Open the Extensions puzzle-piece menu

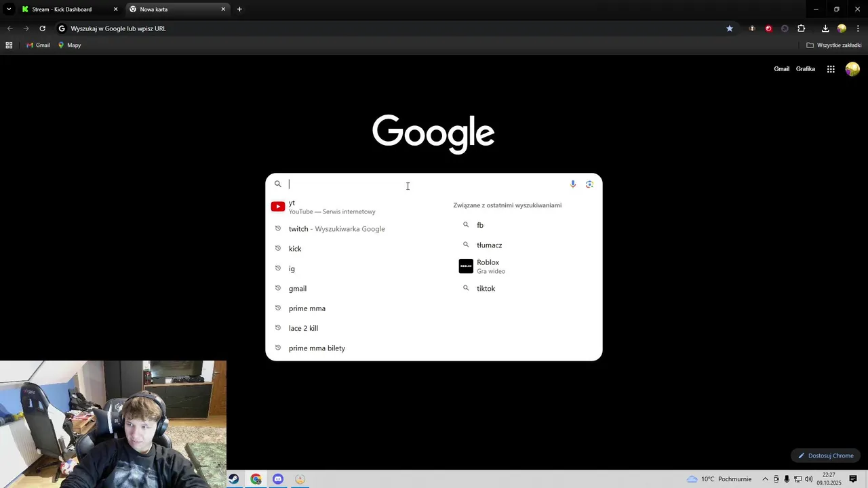[x=801, y=28]
